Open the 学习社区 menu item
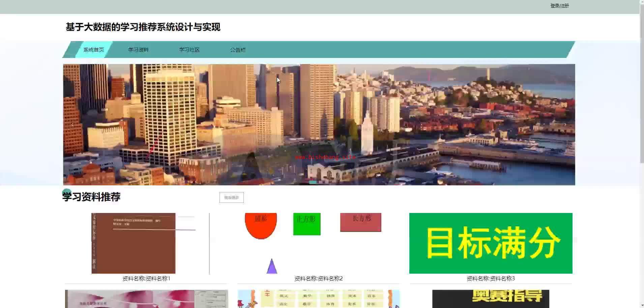This screenshot has width=644, height=308. (x=189, y=50)
